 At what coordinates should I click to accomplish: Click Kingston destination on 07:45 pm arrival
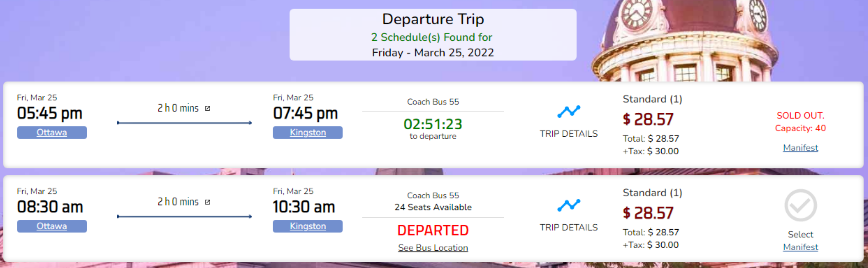[308, 132]
